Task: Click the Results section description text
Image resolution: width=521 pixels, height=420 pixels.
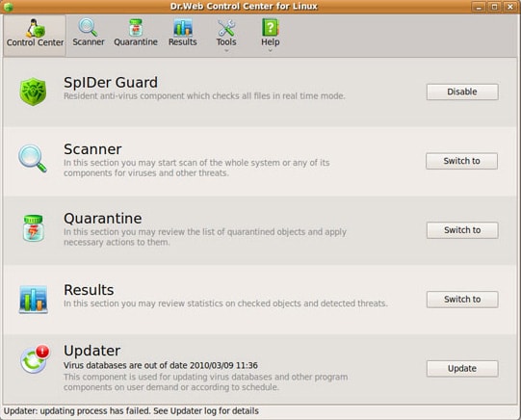Action: pyautogui.click(x=225, y=303)
